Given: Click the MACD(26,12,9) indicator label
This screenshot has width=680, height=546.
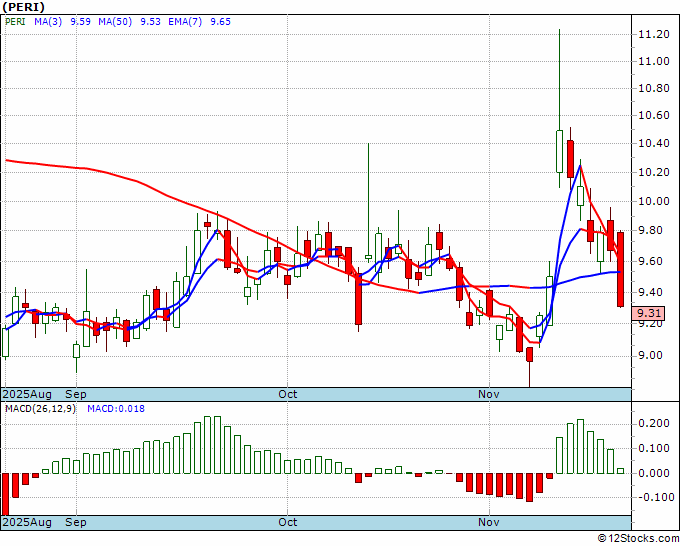Looking at the screenshot, I should [x=40, y=409].
